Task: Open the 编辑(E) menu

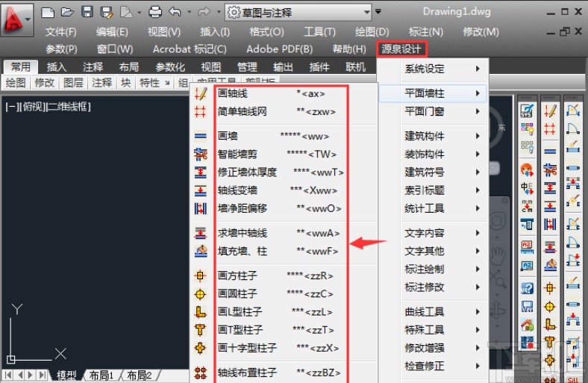Action: [112, 32]
